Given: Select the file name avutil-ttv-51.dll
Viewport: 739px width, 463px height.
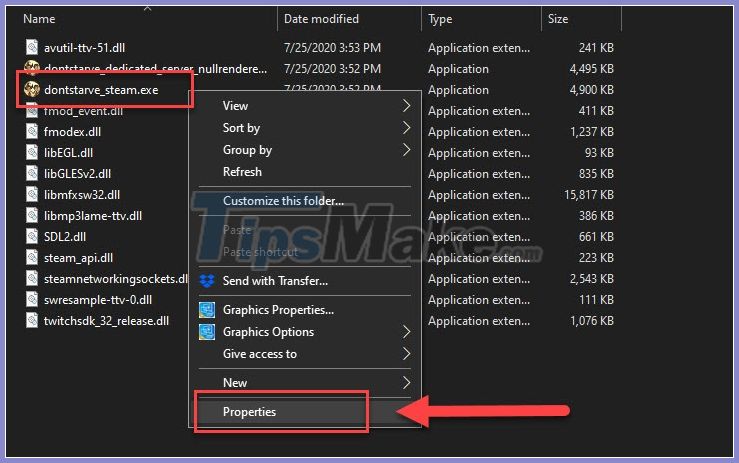Looking at the screenshot, I should pos(84,48).
